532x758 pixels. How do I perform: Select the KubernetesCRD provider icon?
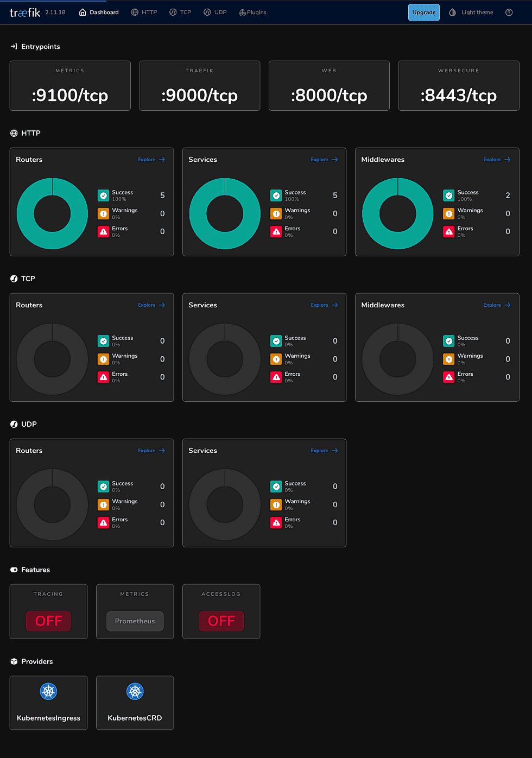coord(135,691)
